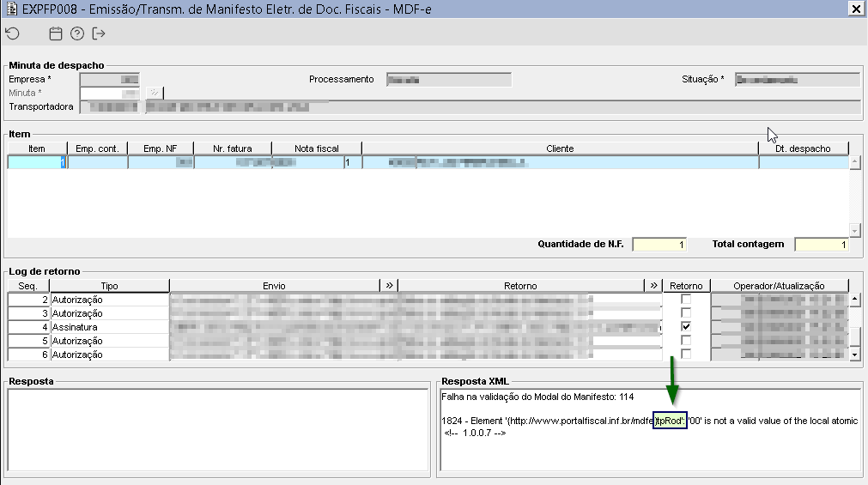Click the Operador/Atualização column header
Viewport: 868px width, 485px height.
point(779,286)
